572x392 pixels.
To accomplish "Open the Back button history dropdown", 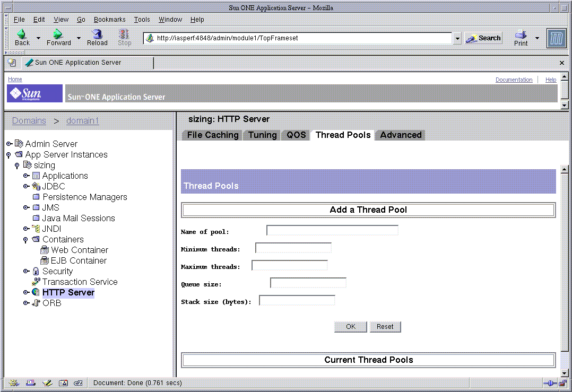I will [38, 38].
